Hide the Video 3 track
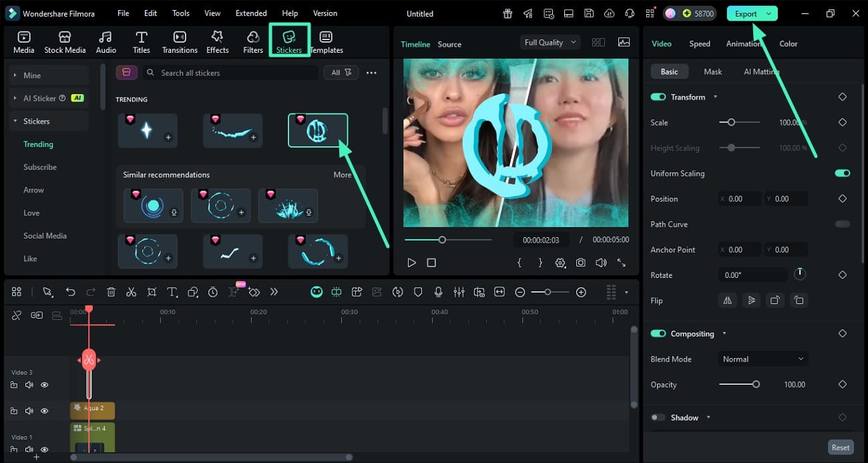The image size is (868, 463). [x=44, y=385]
